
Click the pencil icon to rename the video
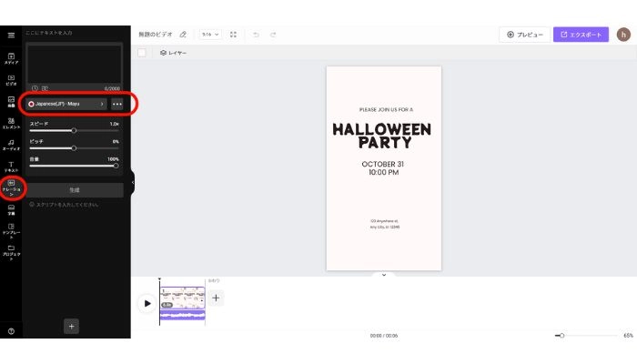[x=183, y=35]
